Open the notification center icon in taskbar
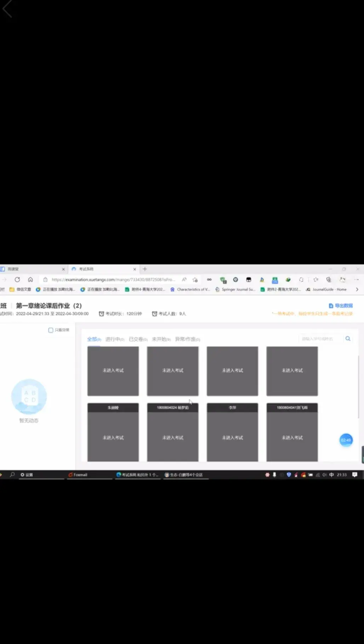This screenshot has height=644, width=364. (x=355, y=475)
